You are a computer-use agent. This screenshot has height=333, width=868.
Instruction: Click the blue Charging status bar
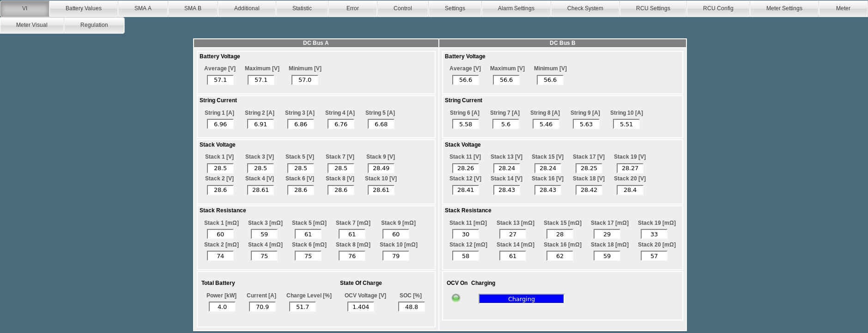click(x=521, y=299)
